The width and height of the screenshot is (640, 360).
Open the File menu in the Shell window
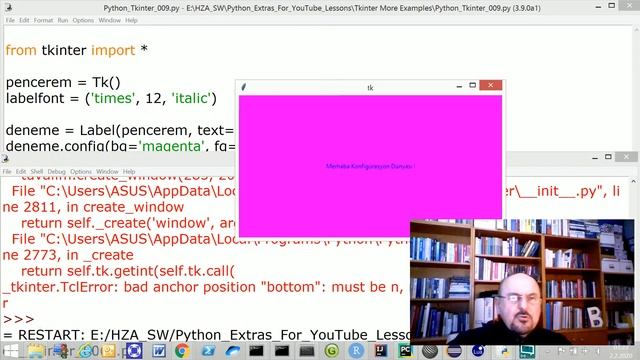[7, 171]
